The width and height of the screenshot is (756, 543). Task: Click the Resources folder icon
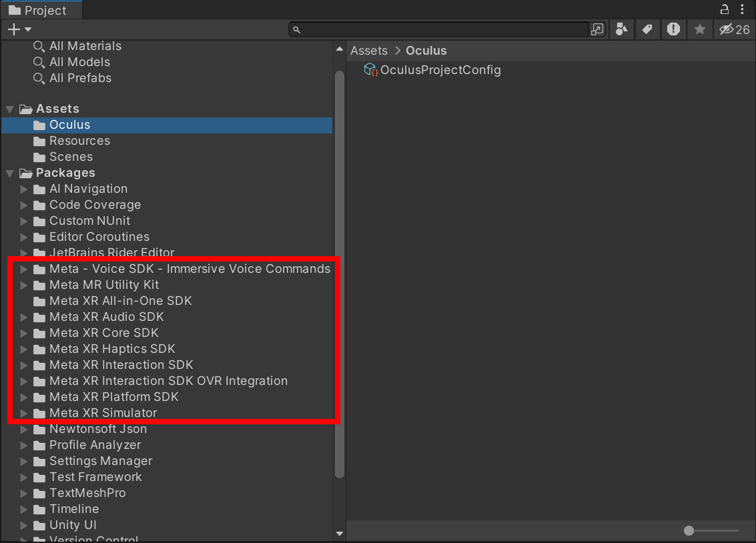point(39,141)
